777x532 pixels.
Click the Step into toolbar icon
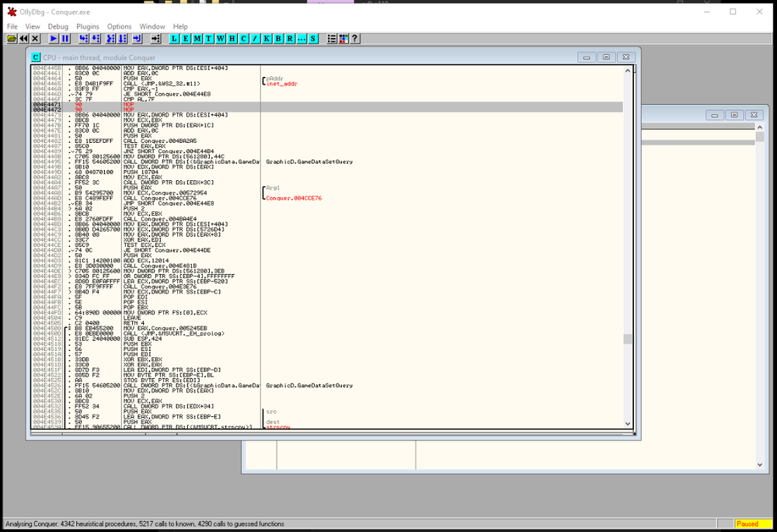tap(84, 38)
